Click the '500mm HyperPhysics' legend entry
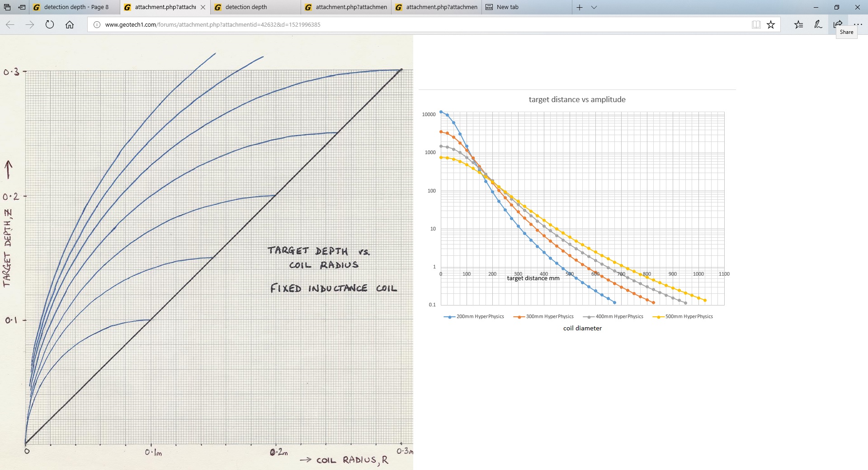Image resolution: width=868 pixels, height=470 pixels. (683, 317)
